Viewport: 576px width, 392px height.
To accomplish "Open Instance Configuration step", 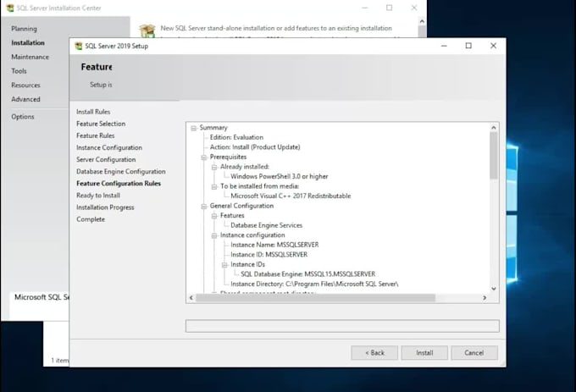I will point(109,147).
